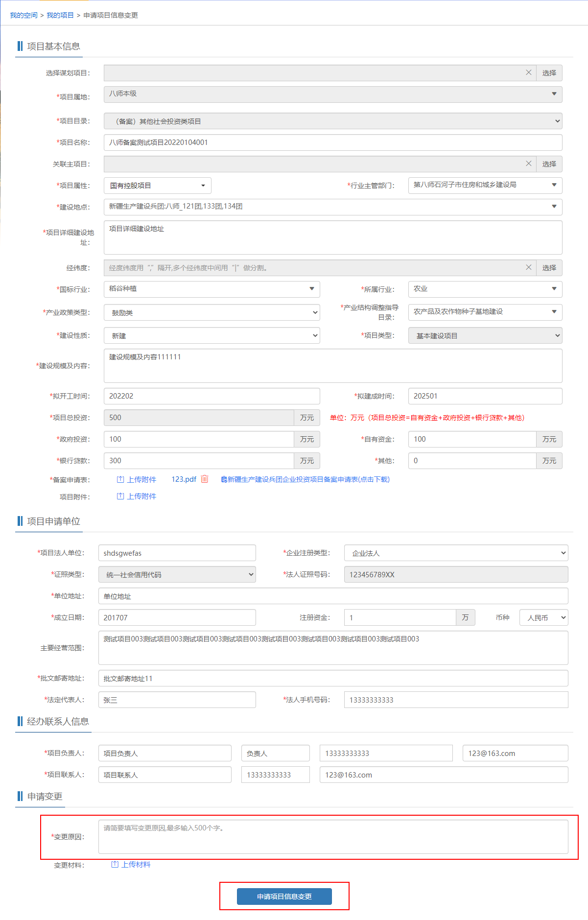Go to 我的空间 breadcrumb
Screen dimensions: 588x920
click(x=24, y=15)
